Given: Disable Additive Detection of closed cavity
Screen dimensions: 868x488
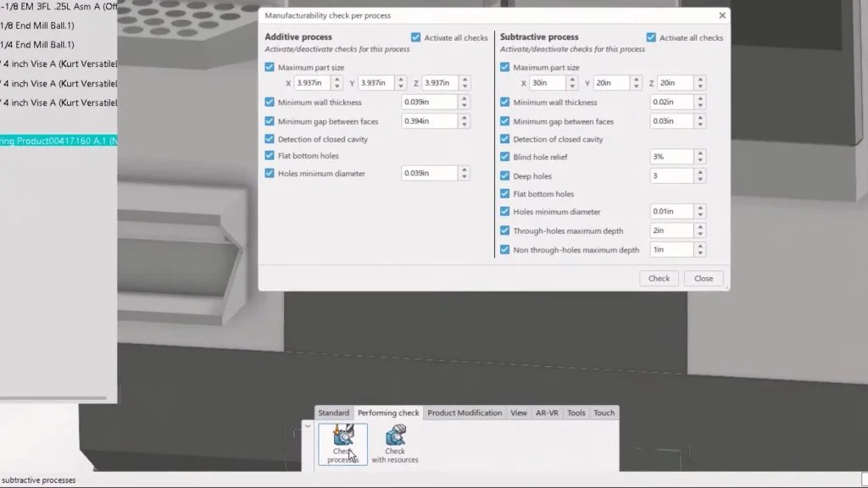Looking at the screenshot, I should click(270, 139).
